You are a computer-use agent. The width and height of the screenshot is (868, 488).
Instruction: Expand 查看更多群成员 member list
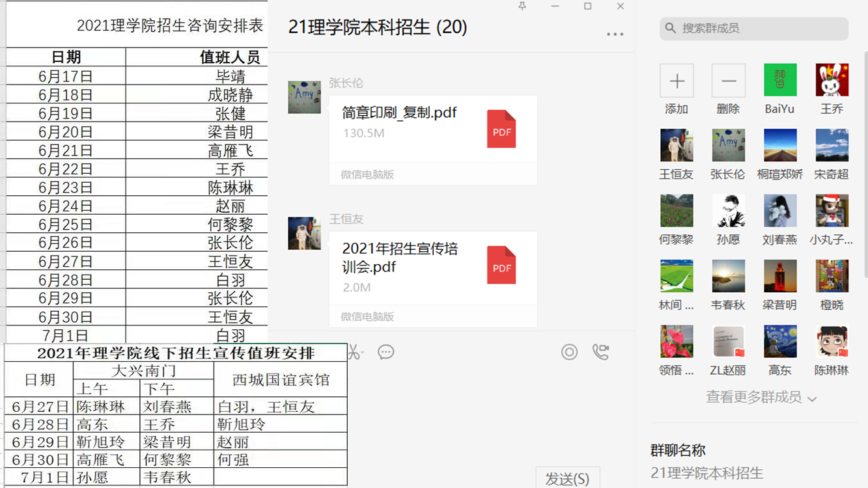pyautogui.click(x=761, y=398)
